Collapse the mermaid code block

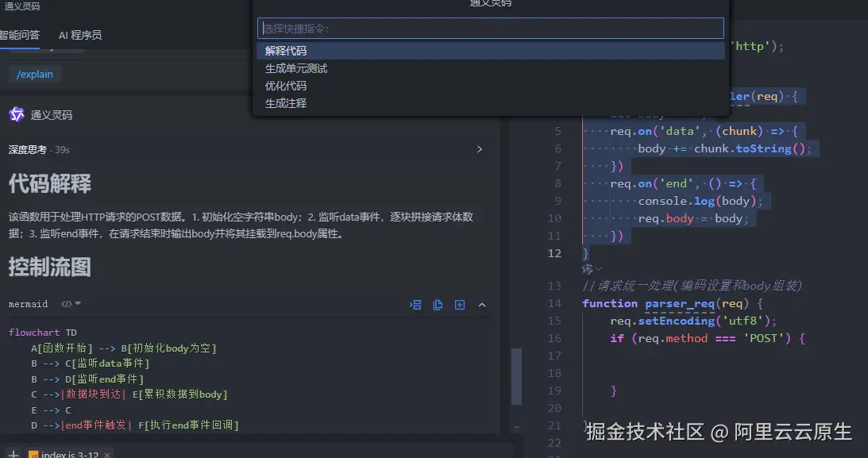pyautogui.click(x=482, y=305)
